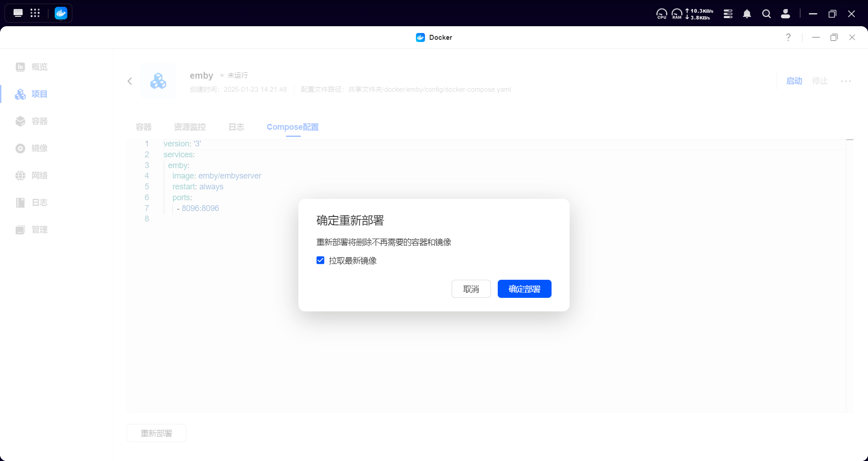Cancel redeploy with the 取消 button
Image resolution: width=868 pixels, height=461 pixels.
point(471,289)
